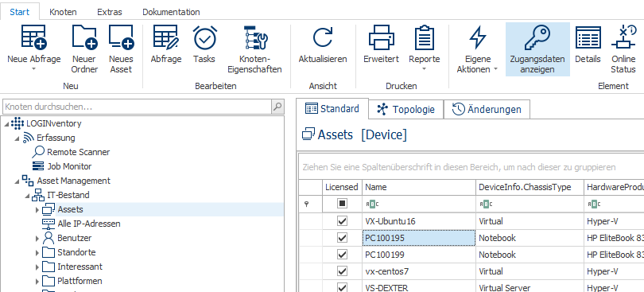Click the Neues Asset ribbon icon
The image size is (644, 292).
[121, 37]
